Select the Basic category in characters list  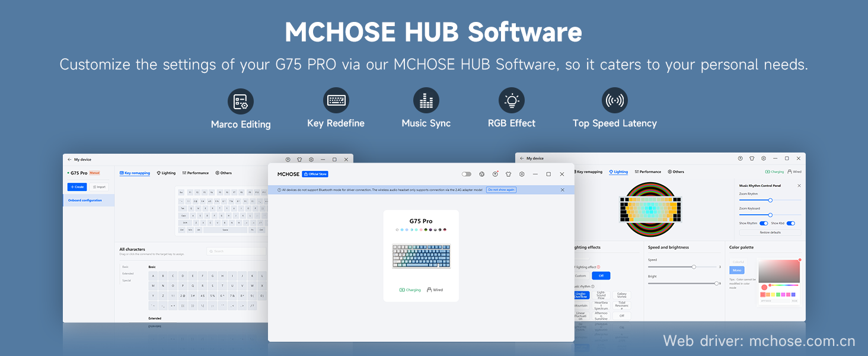[x=125, y=267]
